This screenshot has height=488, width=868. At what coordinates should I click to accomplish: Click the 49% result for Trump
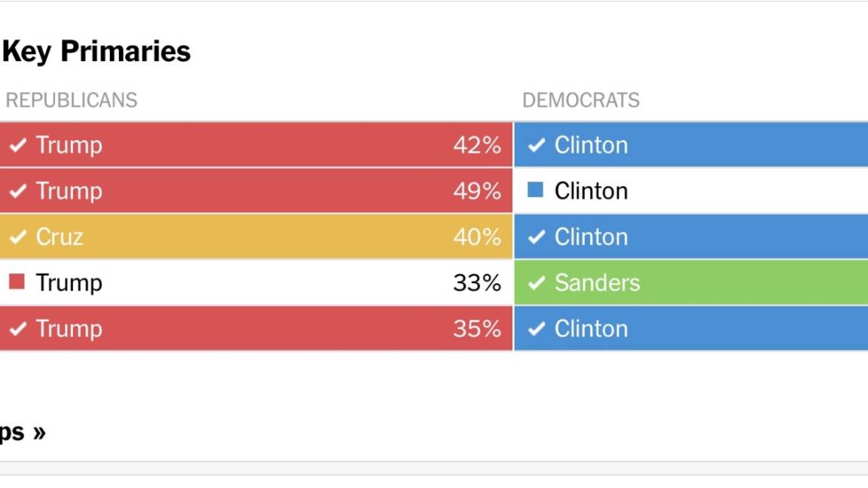(x=482, y=191)
